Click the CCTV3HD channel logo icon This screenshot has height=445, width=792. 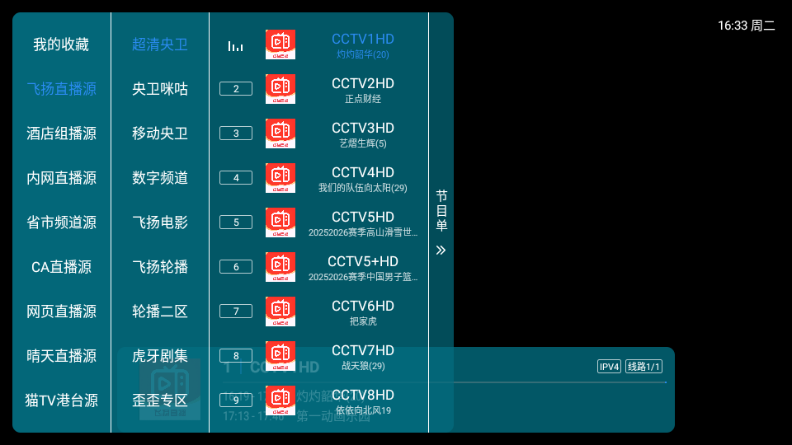tap(280, 133)
